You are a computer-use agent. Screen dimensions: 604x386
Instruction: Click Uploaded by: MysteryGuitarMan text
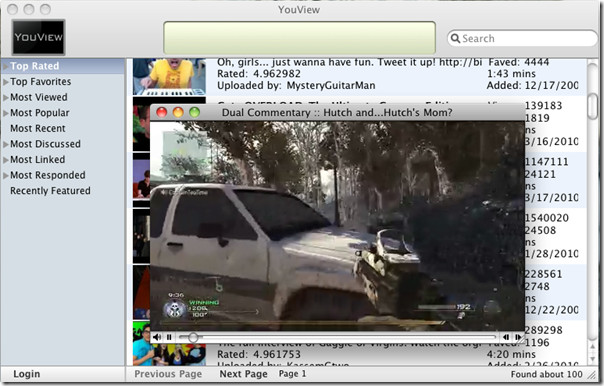pos(296,86)
